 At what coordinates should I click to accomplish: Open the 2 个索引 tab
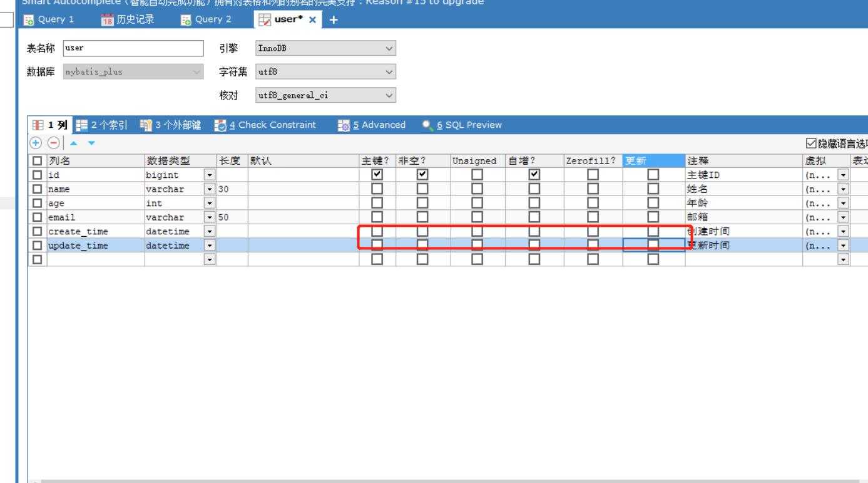pyautogui.click(x=101, y=125)
